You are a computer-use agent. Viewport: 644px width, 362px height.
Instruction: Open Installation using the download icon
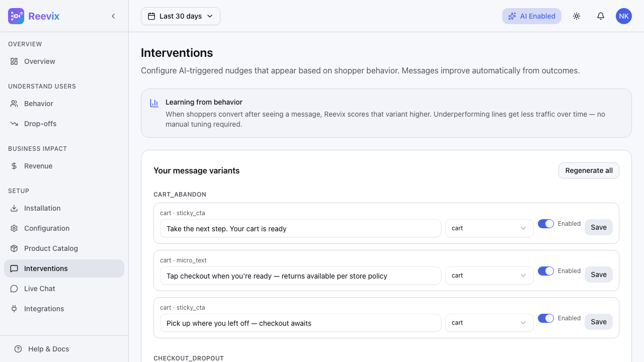click(14, 208)
